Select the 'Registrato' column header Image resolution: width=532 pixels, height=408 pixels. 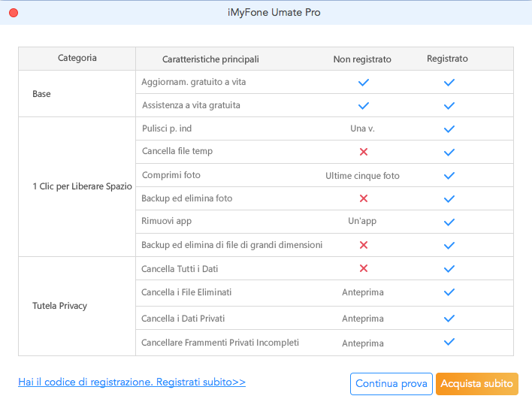447,59
